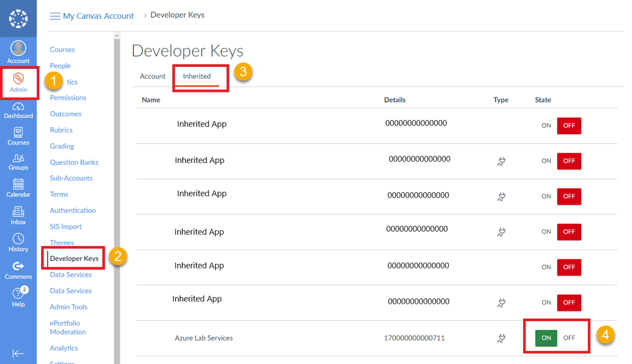Screen dimensions: 632x364
Task: Open the Analytics sidebar link
Action: click(x=64, y=348)
